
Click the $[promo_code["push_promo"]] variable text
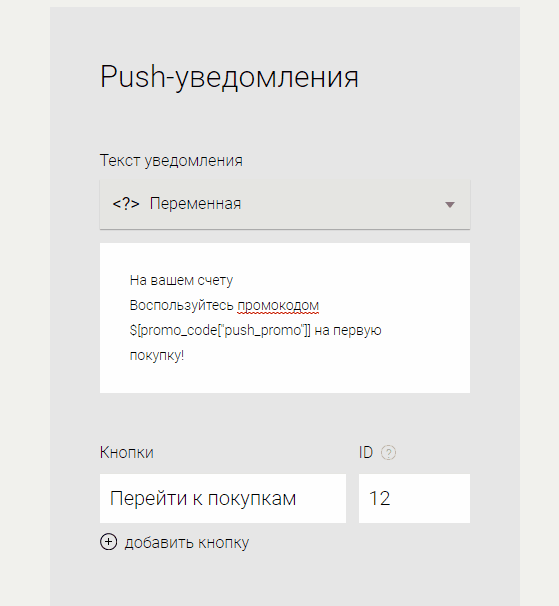pyautogui.click(x=220, y=330)
